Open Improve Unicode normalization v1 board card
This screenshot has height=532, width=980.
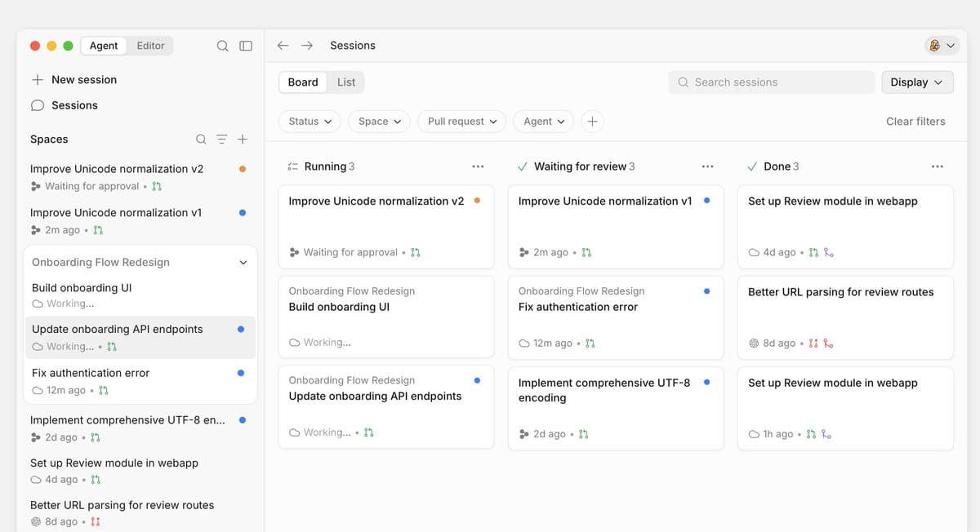tap(616, 227)
